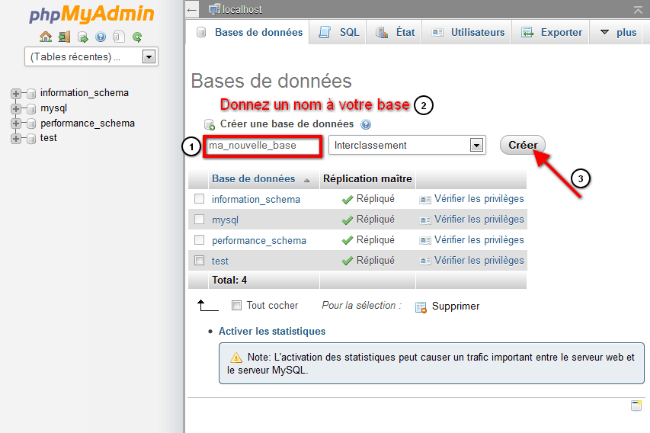Select test in the sidebar tree
Viewport: 650px width, 433px height.
[x=49, y=138]
